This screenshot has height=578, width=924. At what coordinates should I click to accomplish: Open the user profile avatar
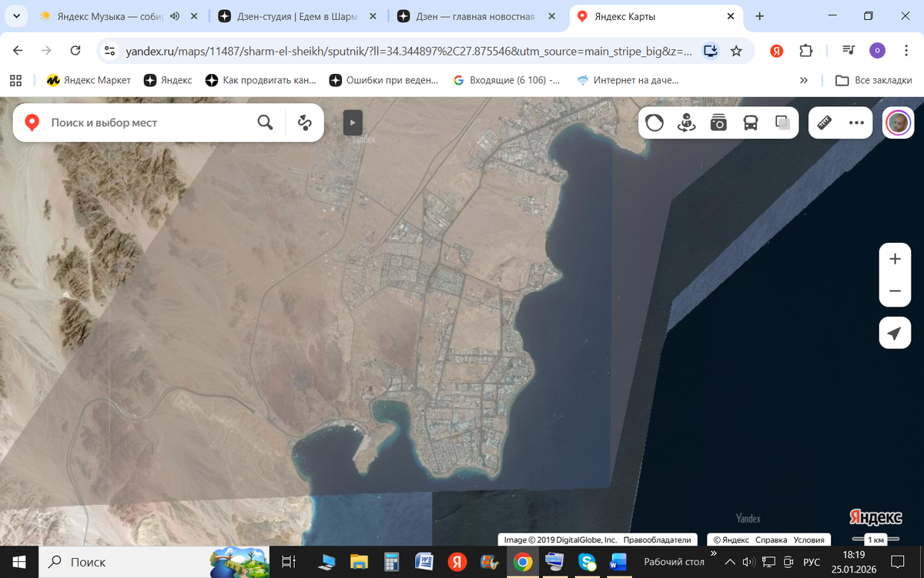(899, 123)
